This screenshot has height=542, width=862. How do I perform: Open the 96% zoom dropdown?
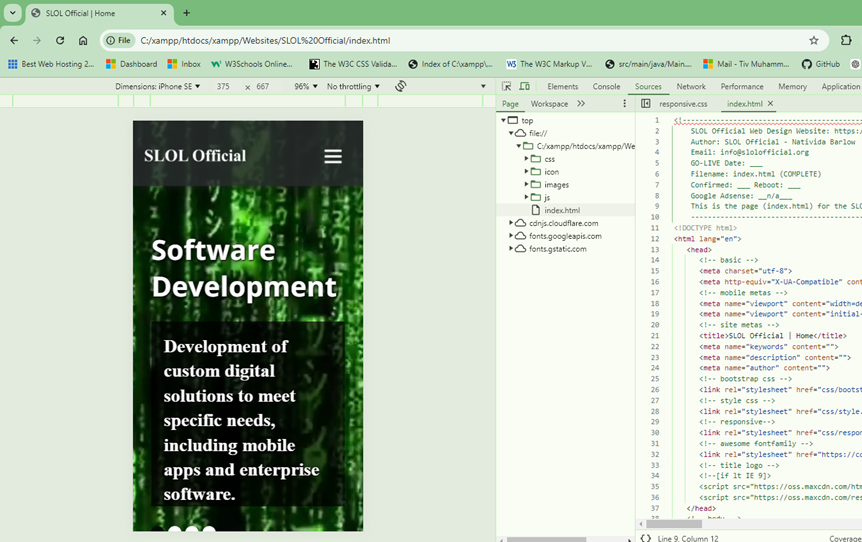pos(306,86)
